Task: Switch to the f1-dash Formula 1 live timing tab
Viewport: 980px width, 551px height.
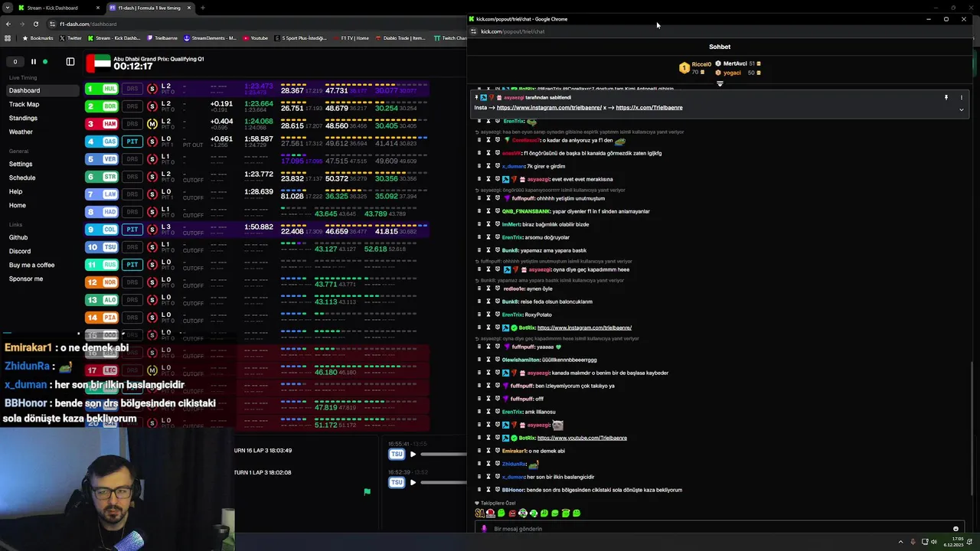Action: [x=149, y=8]
